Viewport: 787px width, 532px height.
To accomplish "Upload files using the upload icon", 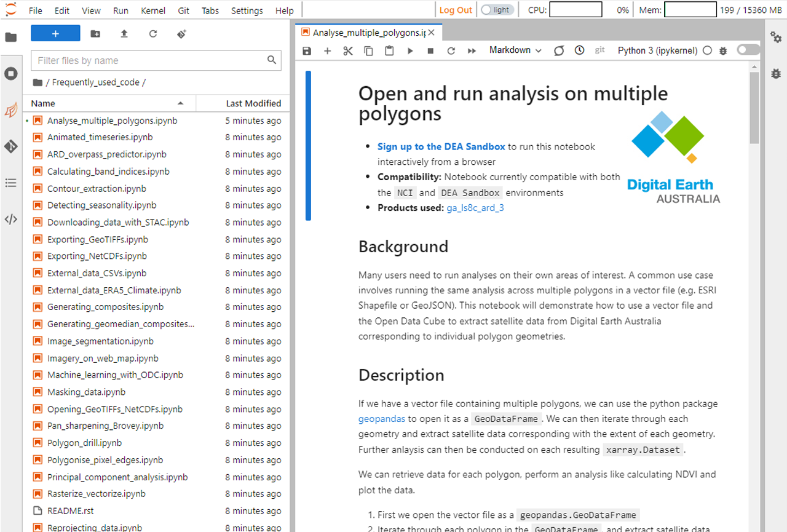I will pos(124,34).
